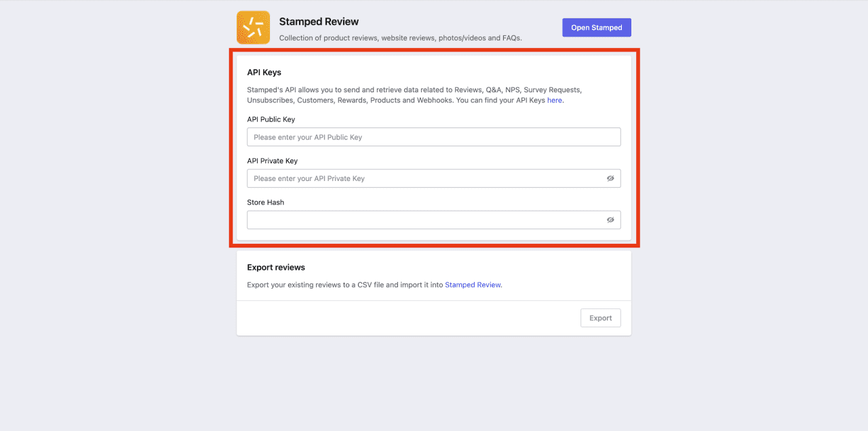Click the Stamped's API explanation paragraph
The width and height of the screenshot is (868, 431).
(414, 95)
